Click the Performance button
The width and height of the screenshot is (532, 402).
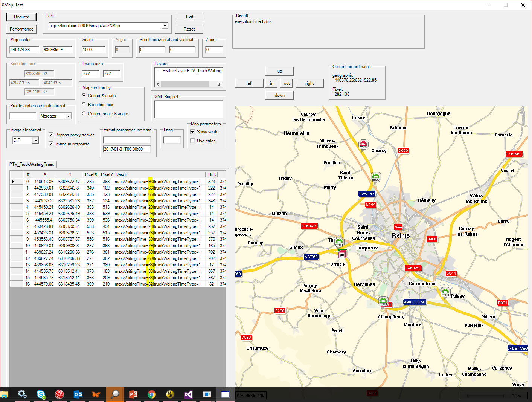coord(21,29)
